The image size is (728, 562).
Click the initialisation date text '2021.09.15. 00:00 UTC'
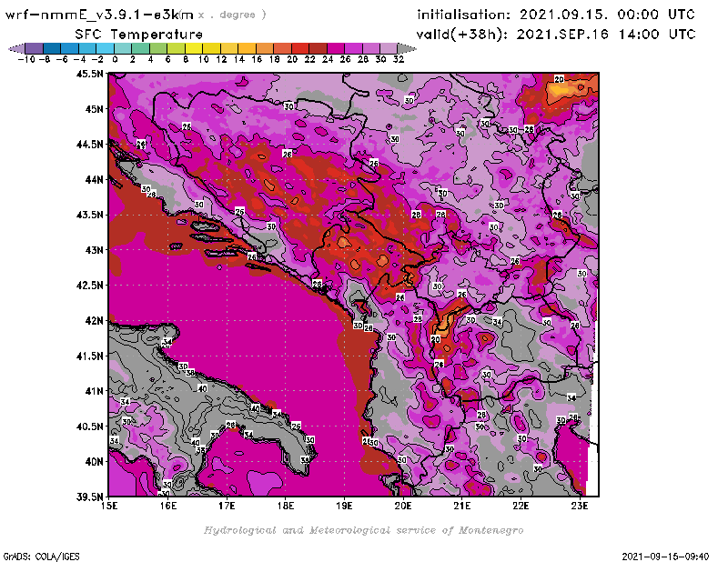607,15
